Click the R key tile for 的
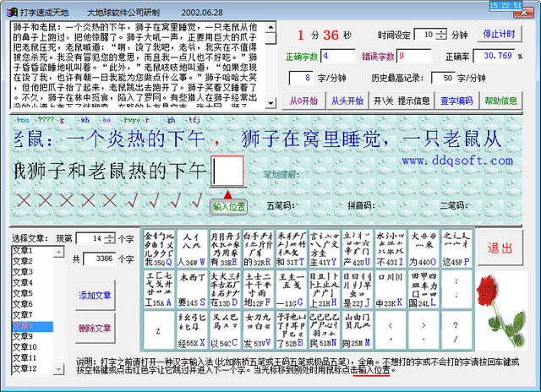 (258, 249)
